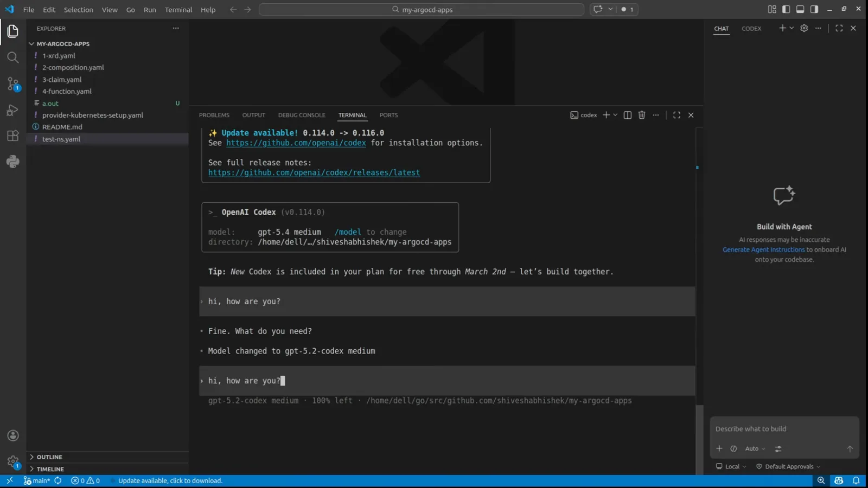Screen dimensions: 868x488
Task: Open the Auto model picker dropdown
Action: [755, 449]
